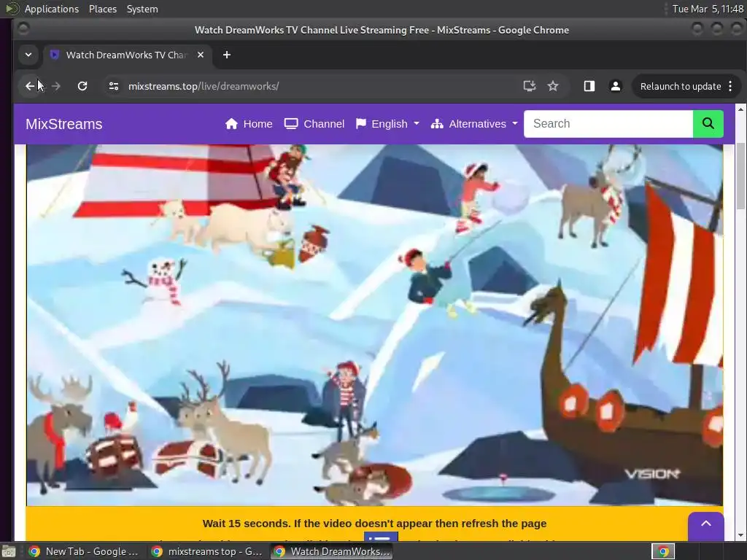Click the Home link in the navbar
The image size is (747, 560).
pos(249,124)
